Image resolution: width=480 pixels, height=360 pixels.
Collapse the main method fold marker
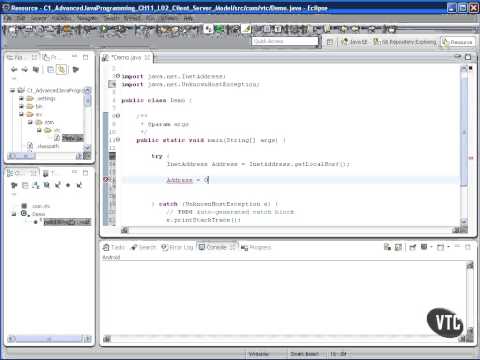117,140
